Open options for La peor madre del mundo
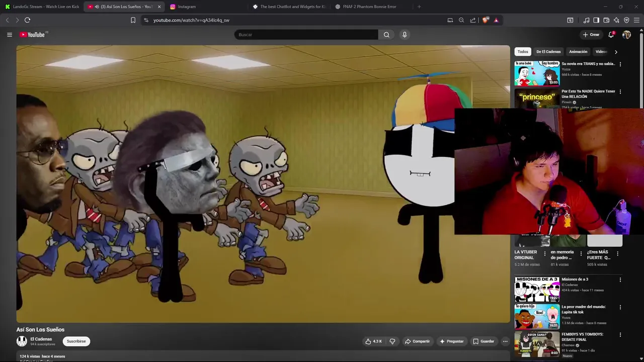 tap(620, 307)
